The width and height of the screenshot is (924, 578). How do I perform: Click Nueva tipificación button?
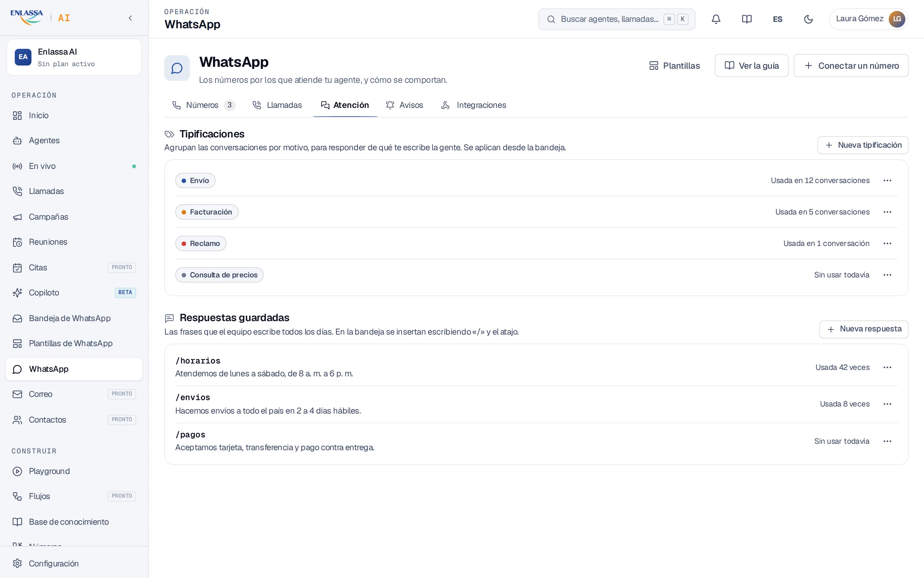(x=863, y=145)
